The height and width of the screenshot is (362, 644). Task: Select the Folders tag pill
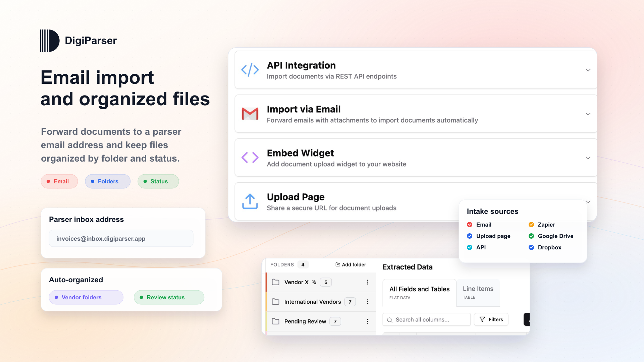[x=108, y=181]
